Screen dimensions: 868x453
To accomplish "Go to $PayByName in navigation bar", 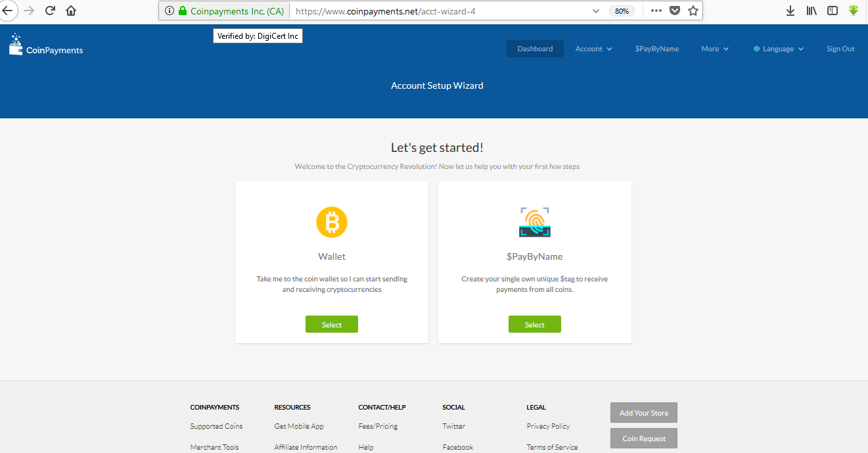I will [657, 49].
